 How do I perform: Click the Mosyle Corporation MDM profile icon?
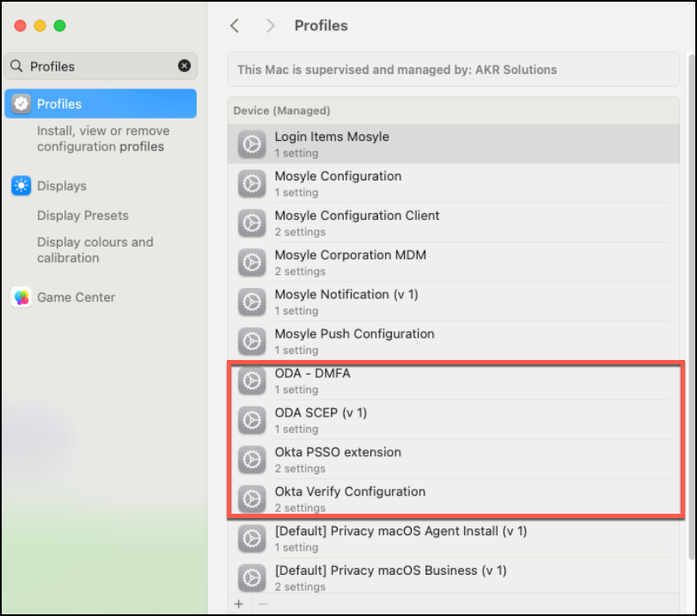(251, 262)
